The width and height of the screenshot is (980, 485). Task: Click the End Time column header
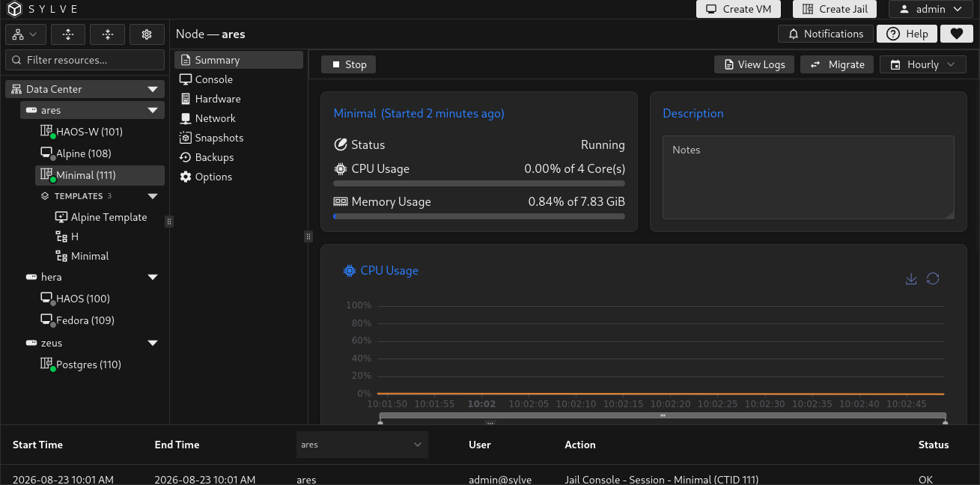177,445
